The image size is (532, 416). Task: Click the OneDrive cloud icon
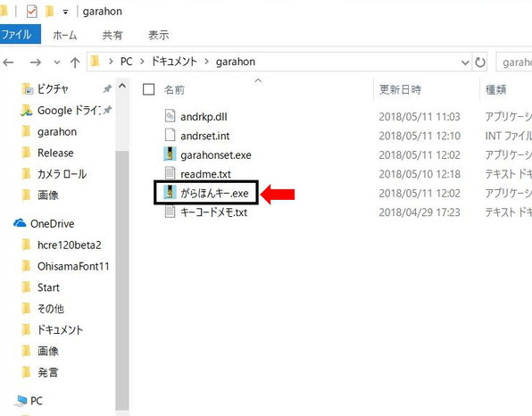click(20, 223)
